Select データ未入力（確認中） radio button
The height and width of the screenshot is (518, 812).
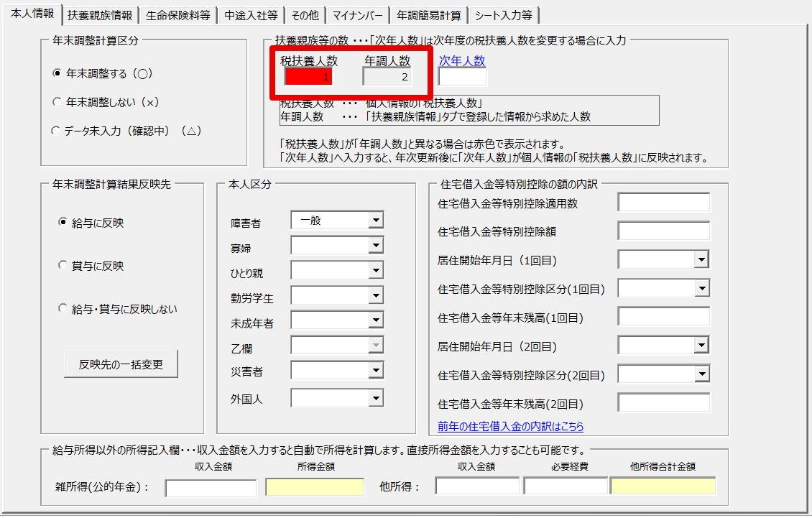click(57, 131)
